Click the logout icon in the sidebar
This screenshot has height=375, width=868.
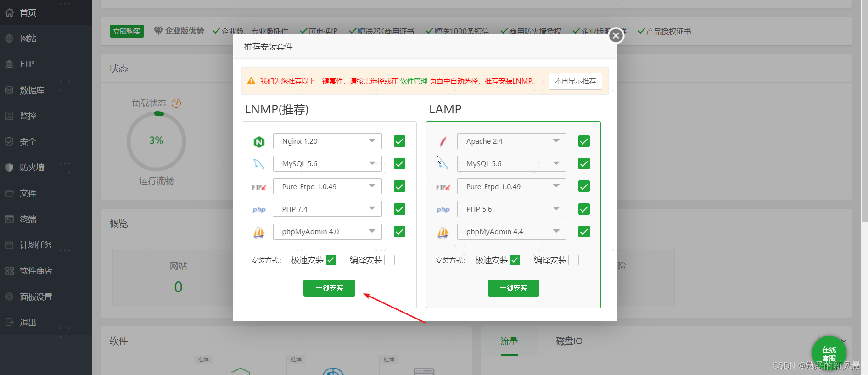pyautogui.click(x=9, y=322)
